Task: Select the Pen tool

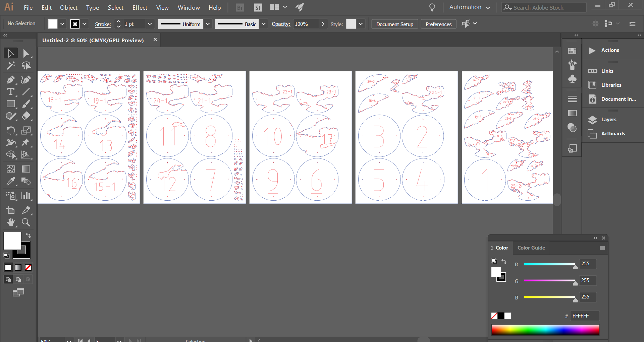Action: click(x=11, y=80)
